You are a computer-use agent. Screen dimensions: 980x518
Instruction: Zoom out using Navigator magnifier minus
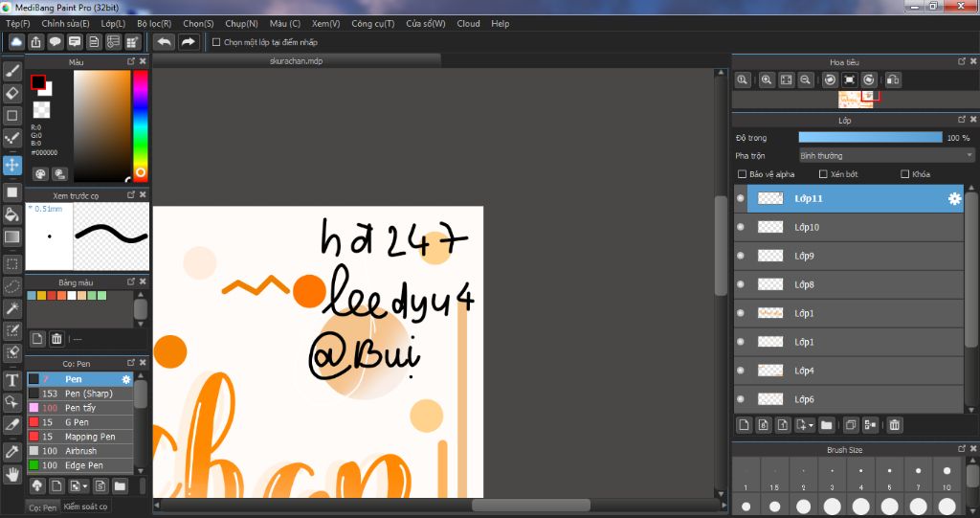[x=806, y=80]
